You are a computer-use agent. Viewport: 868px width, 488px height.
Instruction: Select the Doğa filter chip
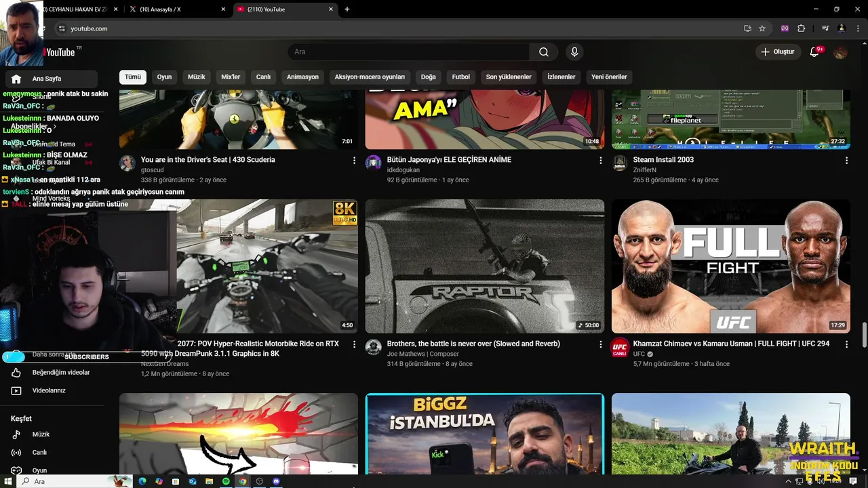(x=429, y=77)
